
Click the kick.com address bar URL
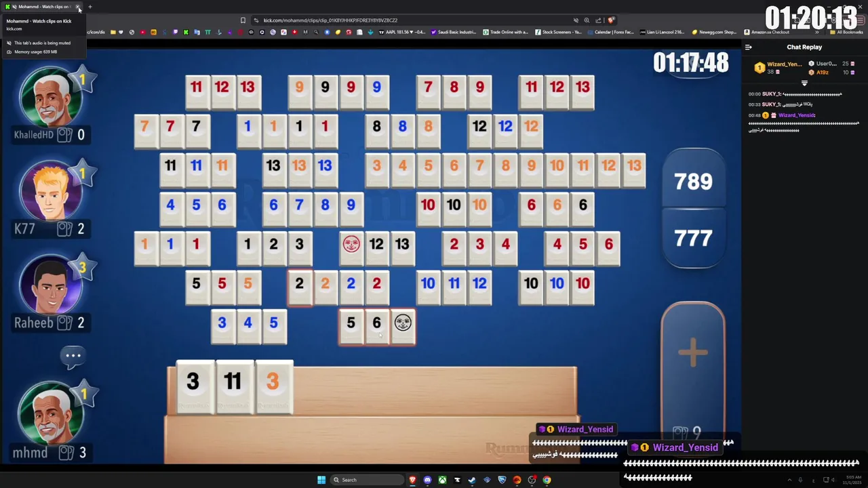pyautogui.click(x=330, y=20)
